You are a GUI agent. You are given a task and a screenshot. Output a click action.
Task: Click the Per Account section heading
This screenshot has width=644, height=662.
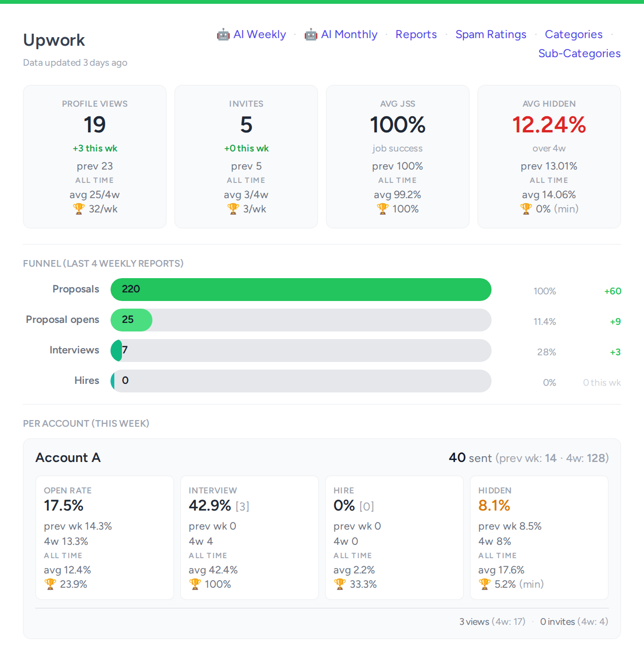(86, 423)
